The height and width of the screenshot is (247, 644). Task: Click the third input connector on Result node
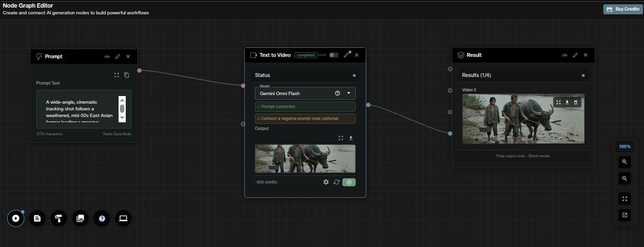(x=450, y=112)
